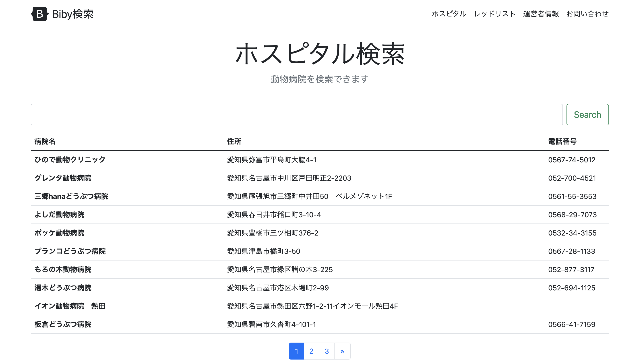Select イオン動物病院 熱田 entry

pyautogui.click(x=70, y=306)
